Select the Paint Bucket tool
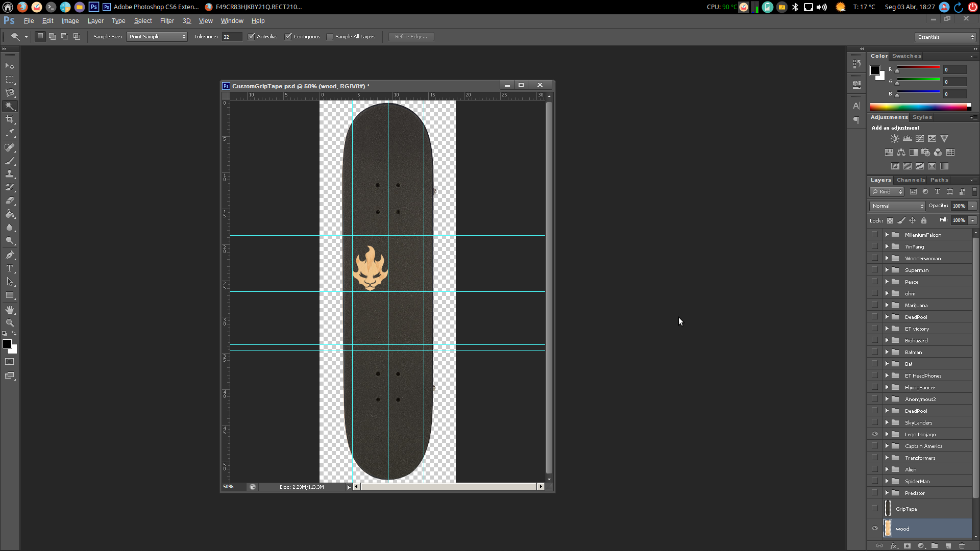 tap(10, 214)
